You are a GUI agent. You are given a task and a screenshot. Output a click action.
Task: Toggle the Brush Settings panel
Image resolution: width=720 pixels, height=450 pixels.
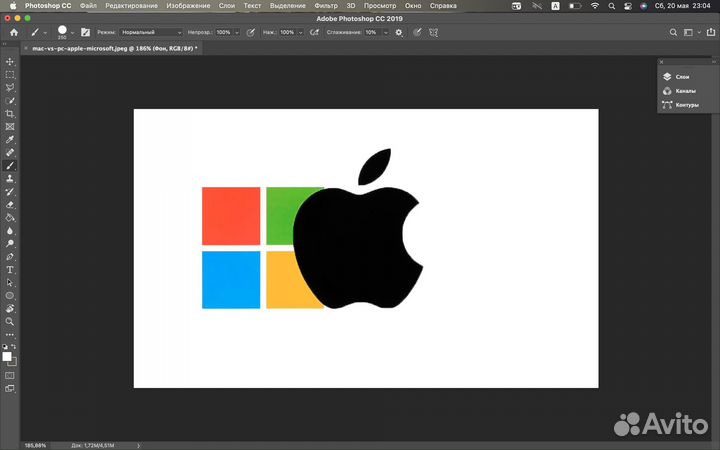click(85, 32)
